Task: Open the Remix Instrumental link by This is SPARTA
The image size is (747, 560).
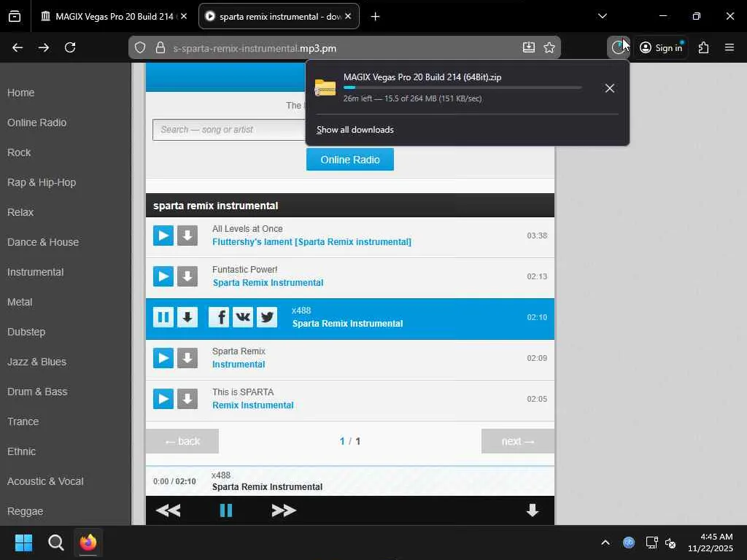Action: pyautogui.click(x=253, y=405)
